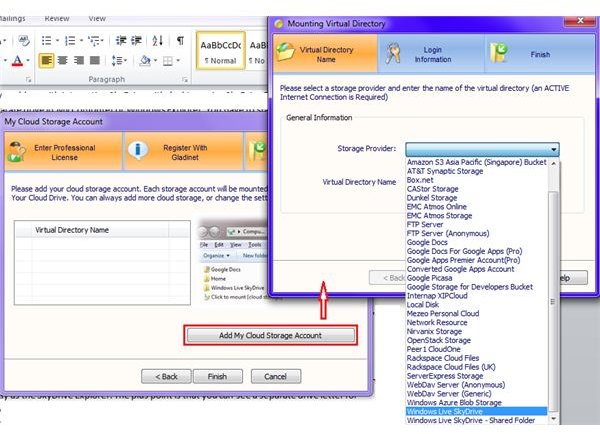Image resolution: width=600 pixels, height=434 pixels.
Task: Apply red font color letter A
Action: tap(17, 60)
